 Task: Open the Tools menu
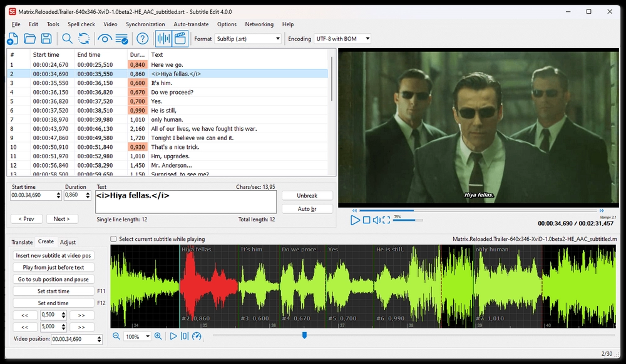[x=53, y=24]
